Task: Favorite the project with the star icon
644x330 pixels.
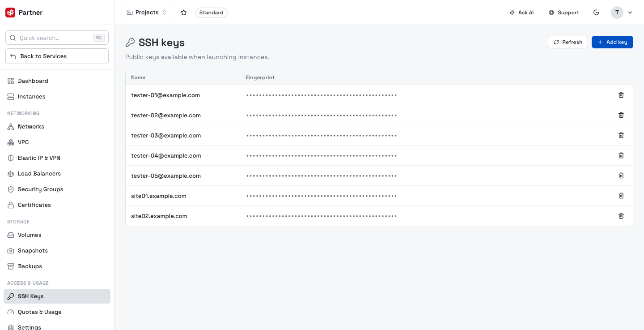Action: [184, 13]
